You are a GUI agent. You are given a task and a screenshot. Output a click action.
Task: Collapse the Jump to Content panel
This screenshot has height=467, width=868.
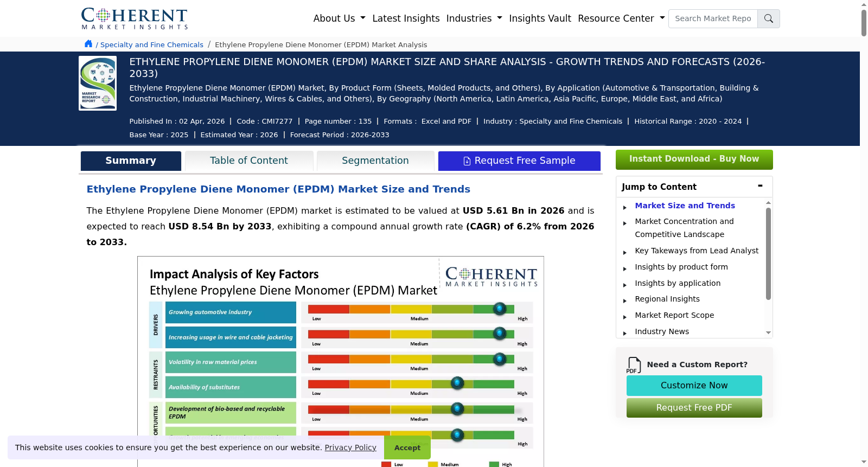coord(760,186)
